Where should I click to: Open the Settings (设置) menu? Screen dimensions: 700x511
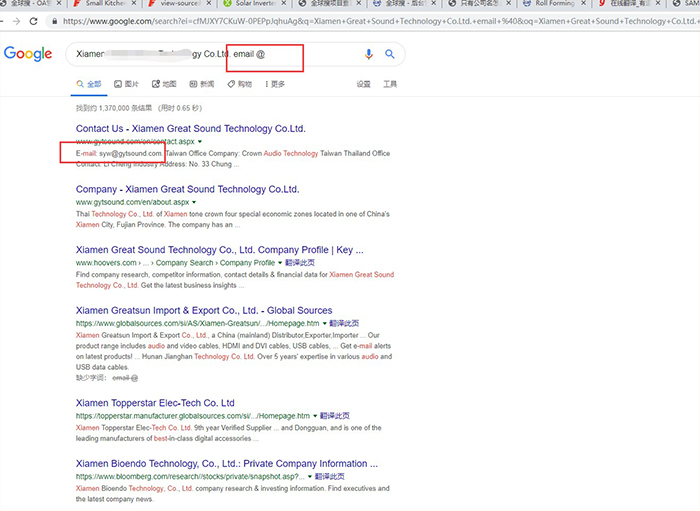(x=364, y=84)
